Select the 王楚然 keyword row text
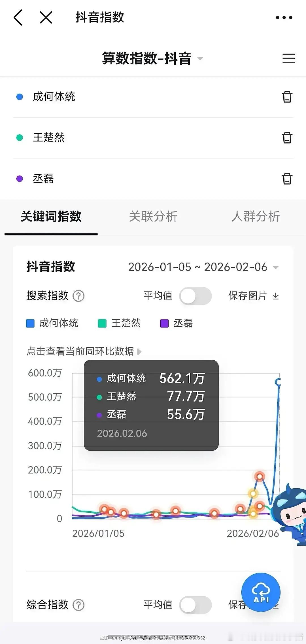 [49, 138]
